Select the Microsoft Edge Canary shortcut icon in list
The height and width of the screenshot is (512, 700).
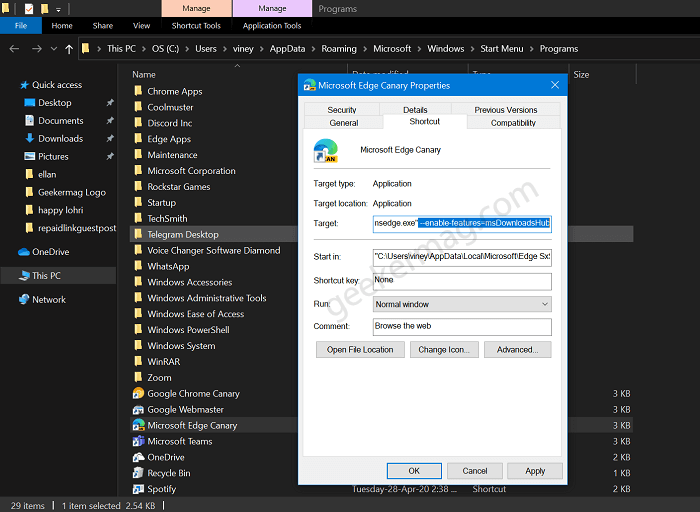click(138, 425)
